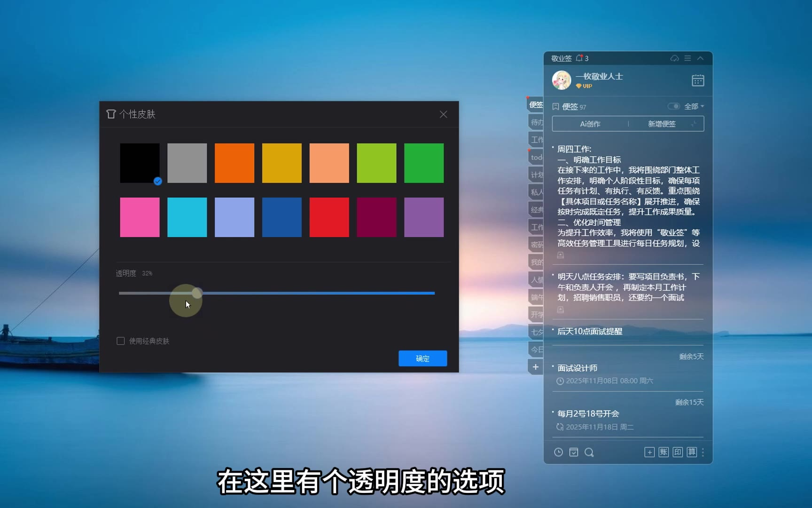Image resolution: width=812 pixels, height=508 pixels.
Task: Choose the dark orange skin color swatch
Action: coord(234,163)
